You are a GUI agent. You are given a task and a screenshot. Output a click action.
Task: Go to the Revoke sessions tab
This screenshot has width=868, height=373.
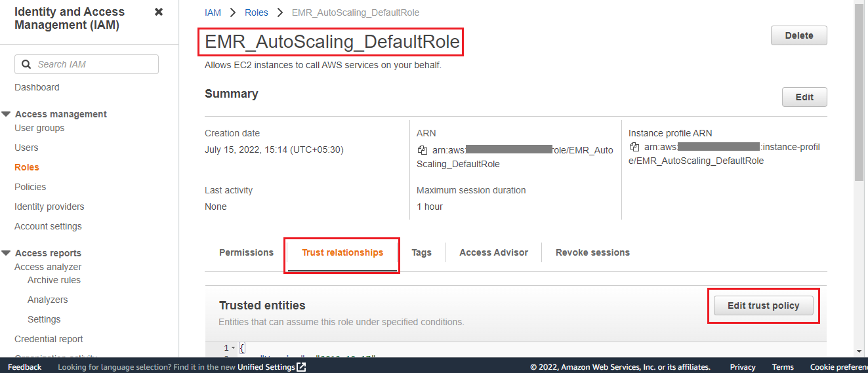point(592,252)
